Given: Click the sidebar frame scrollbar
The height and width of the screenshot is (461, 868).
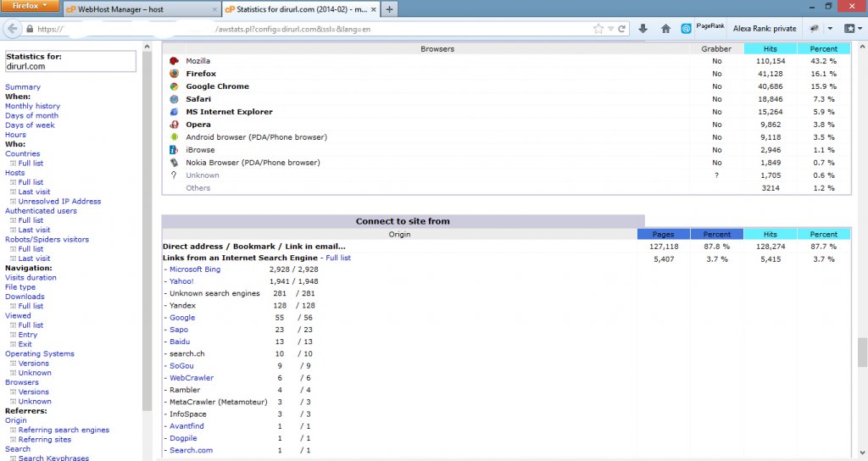Looking at the screenshot, I should (x=147, y=232).
